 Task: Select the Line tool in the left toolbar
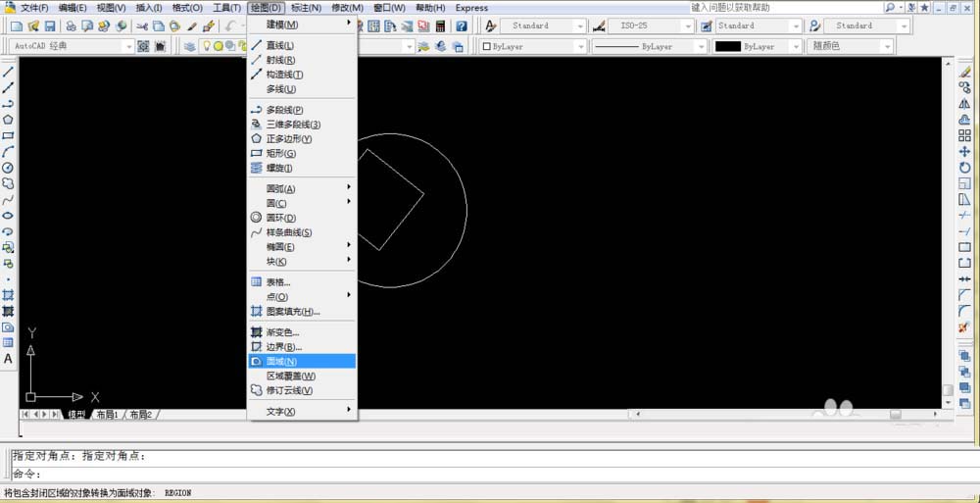(8, 72)
